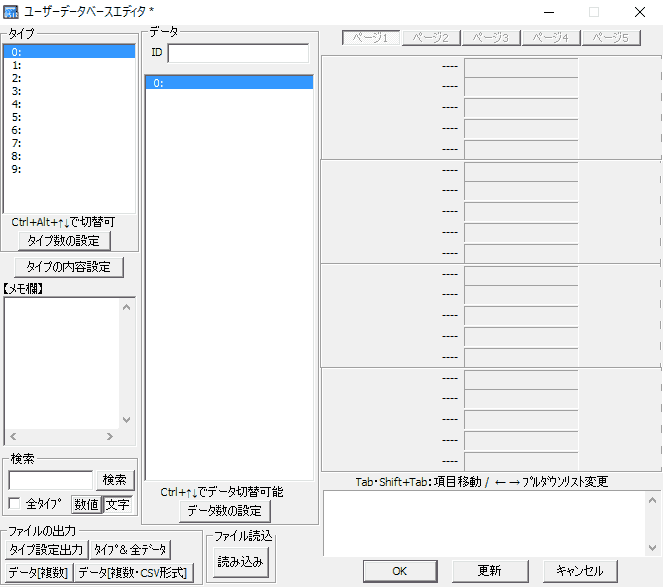Select type 3: in the タイプ list
The image size is (663, 587).
pyautogui.click(x=69, y=91)
